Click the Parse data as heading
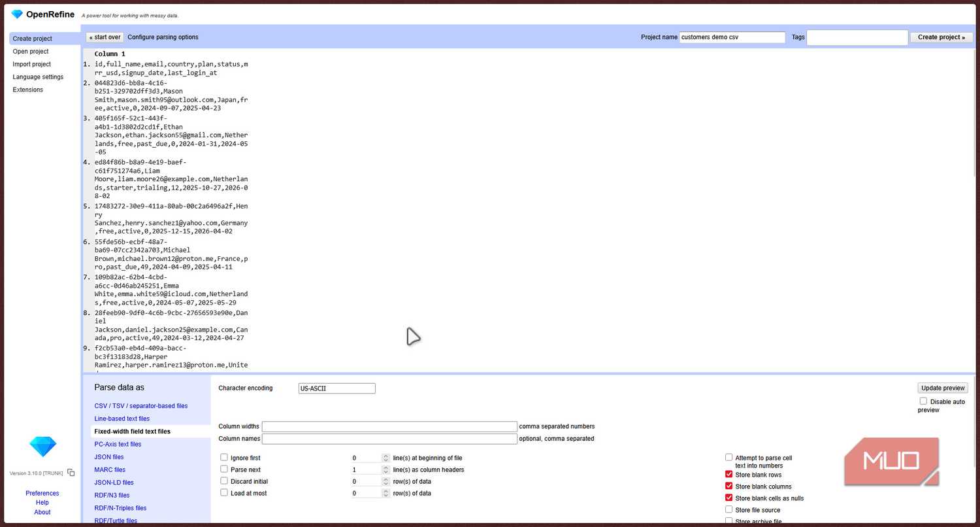 pyautogui.click(x=119, y=388)
